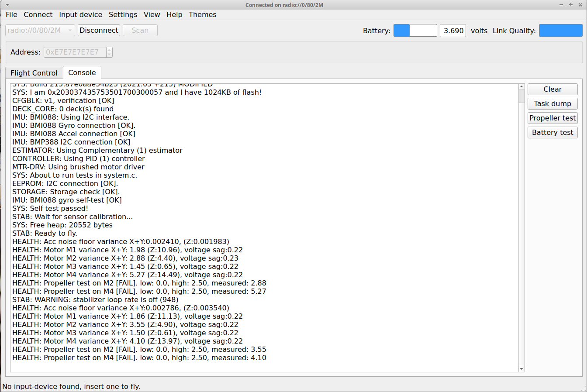Switch to the Flight Control tab
Screen dimensions: 587x392
tap(34, 73)
